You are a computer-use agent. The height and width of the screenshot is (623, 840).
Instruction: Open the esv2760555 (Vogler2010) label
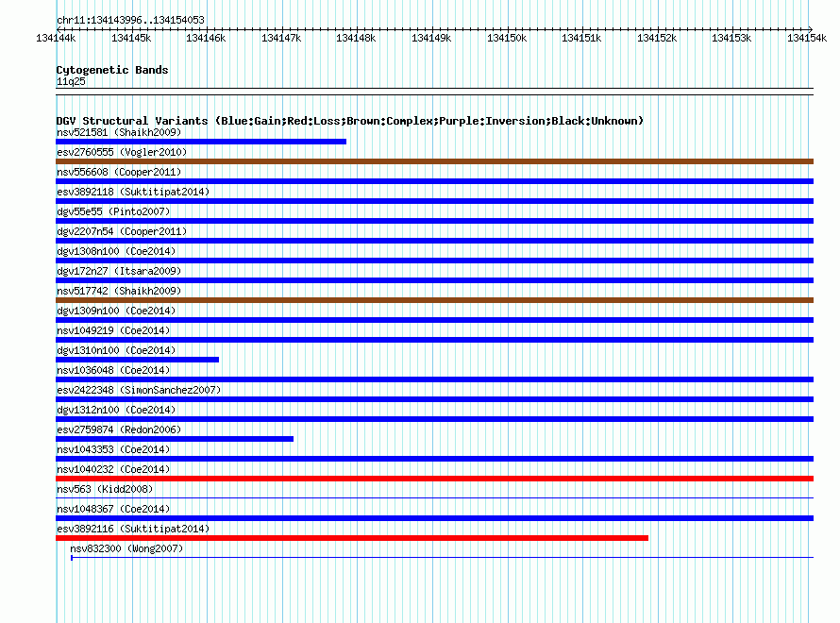point(122,152)
